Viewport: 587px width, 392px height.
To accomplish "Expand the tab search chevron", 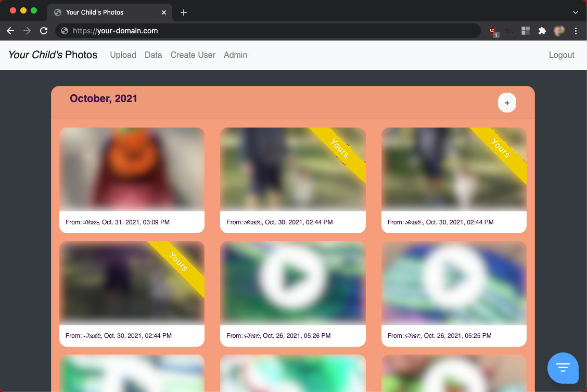I will pyautogui.click(x=576, y=12).
